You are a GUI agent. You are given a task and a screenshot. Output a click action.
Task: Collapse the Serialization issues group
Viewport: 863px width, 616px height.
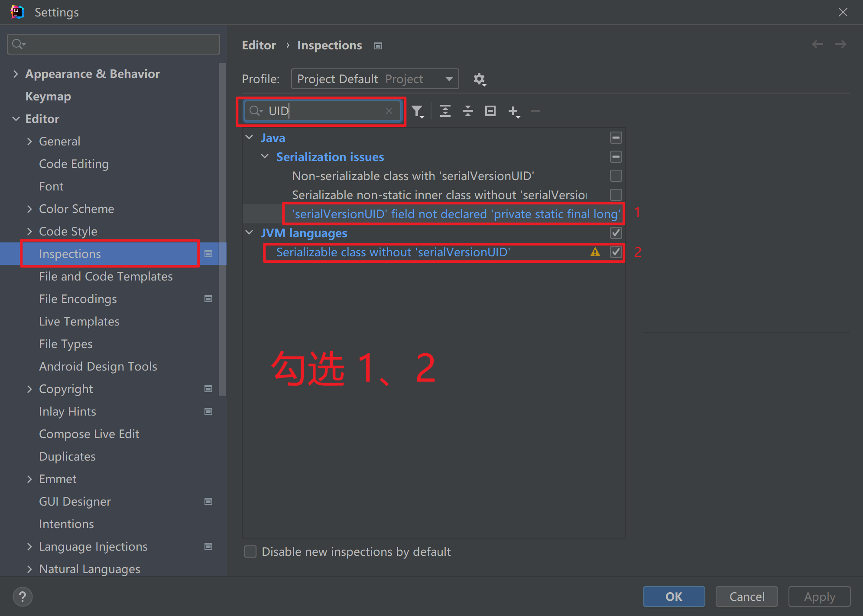tap(265, 157)
